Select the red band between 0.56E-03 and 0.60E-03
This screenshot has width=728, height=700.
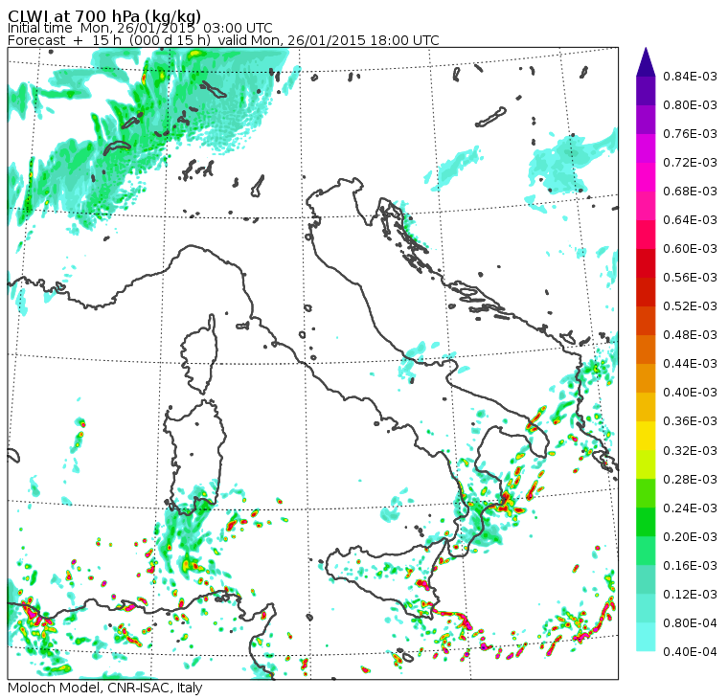point(646,263)
